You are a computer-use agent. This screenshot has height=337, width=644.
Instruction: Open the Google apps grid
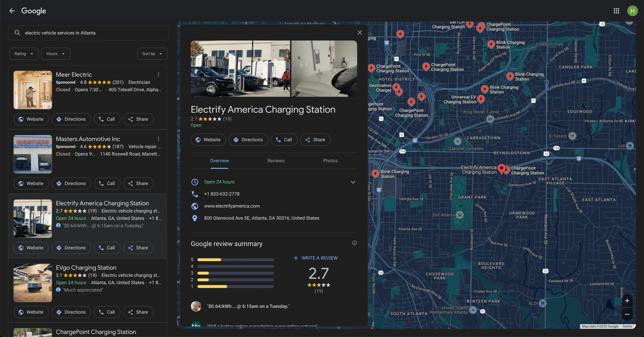pyautogui.click(x=616, y=11)
